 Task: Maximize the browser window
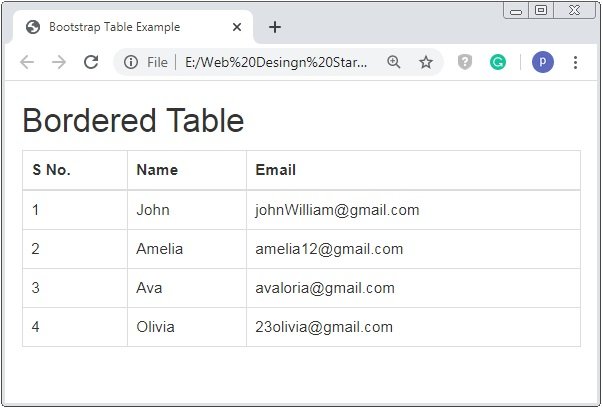pos(541,10)
